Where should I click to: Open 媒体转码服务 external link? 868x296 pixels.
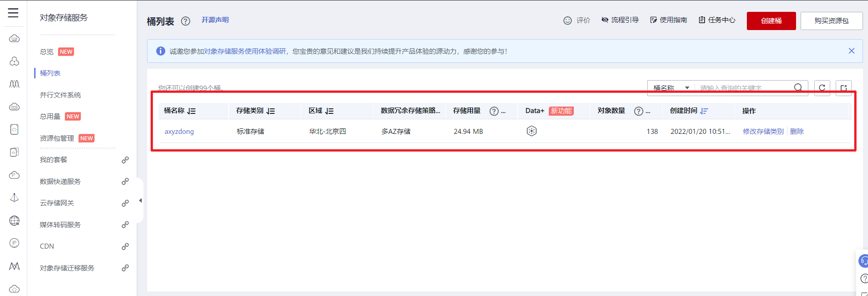(60, 225)
